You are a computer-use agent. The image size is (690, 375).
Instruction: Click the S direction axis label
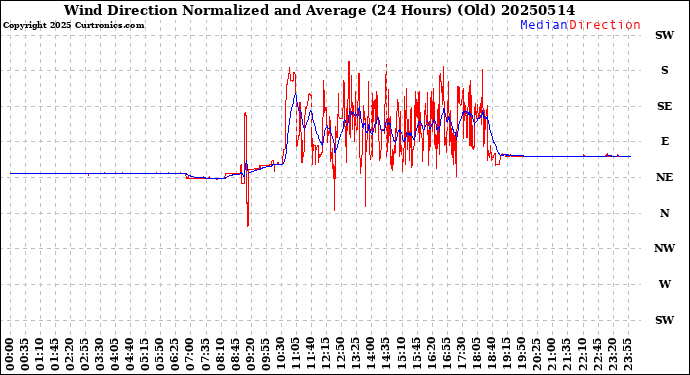coord(664,70)
